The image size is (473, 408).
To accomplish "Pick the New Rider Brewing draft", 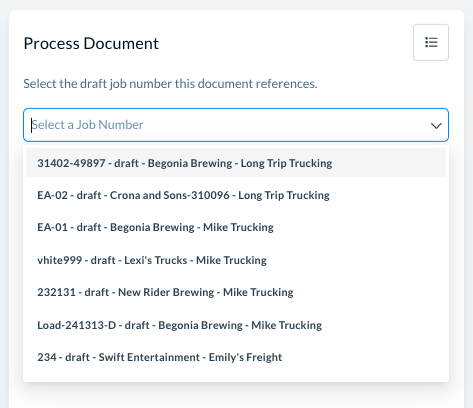I will (236, 292).
